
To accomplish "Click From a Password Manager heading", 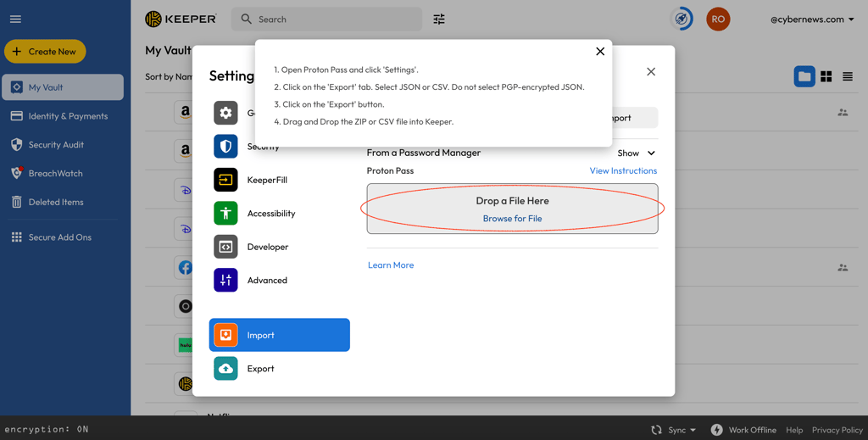I will [x=424, y=153].
